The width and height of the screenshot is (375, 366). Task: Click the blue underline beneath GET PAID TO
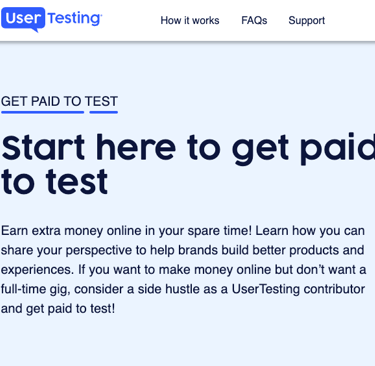42,112
